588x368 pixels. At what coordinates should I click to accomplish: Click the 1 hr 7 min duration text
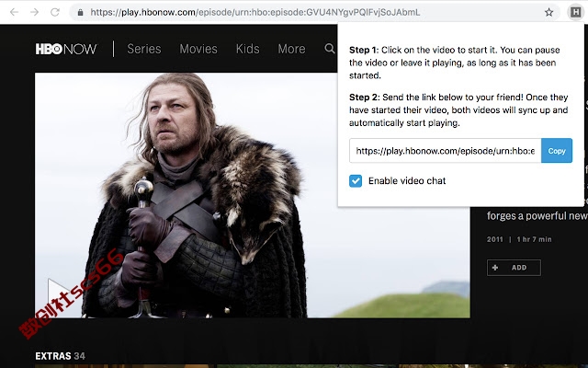tap(534, 239)
